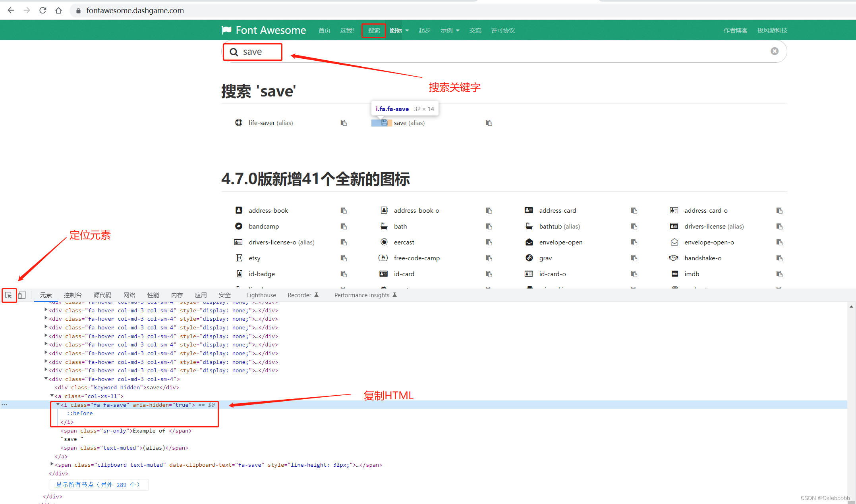Click the address-card-o icon

(x=674, y=210)
